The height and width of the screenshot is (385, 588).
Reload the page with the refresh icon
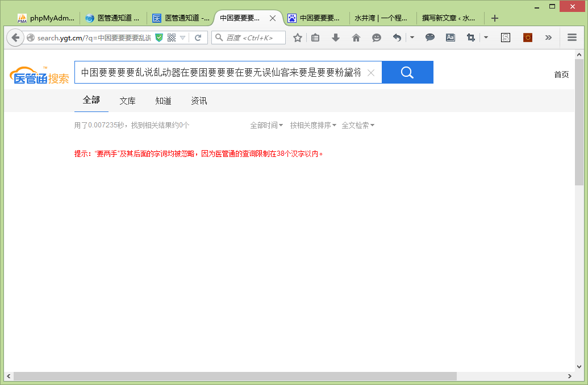[198, 38]
